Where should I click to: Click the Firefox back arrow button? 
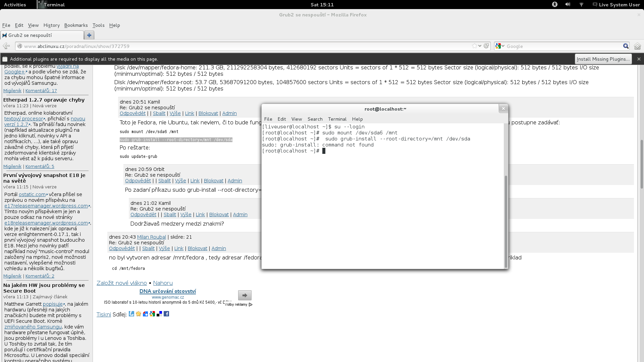click(6, 46)
